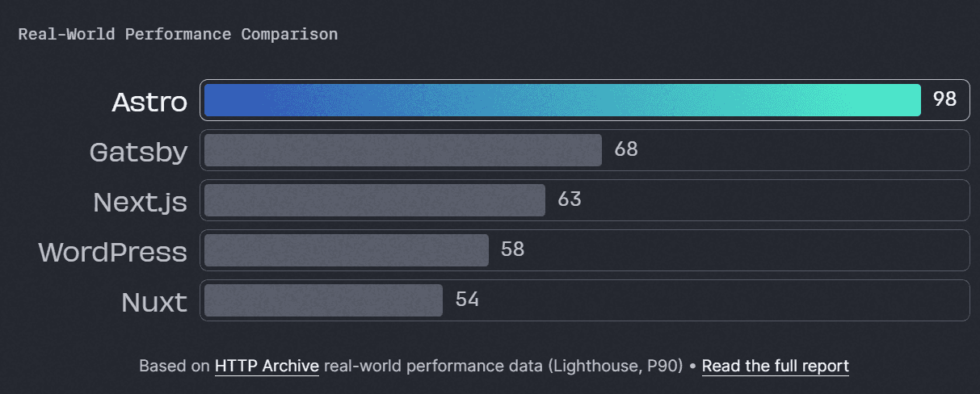Viewport: 980px width, 394px height.
Task: Click the Lighthouse, P90 footnote text
Action: [x=616, y=366]
